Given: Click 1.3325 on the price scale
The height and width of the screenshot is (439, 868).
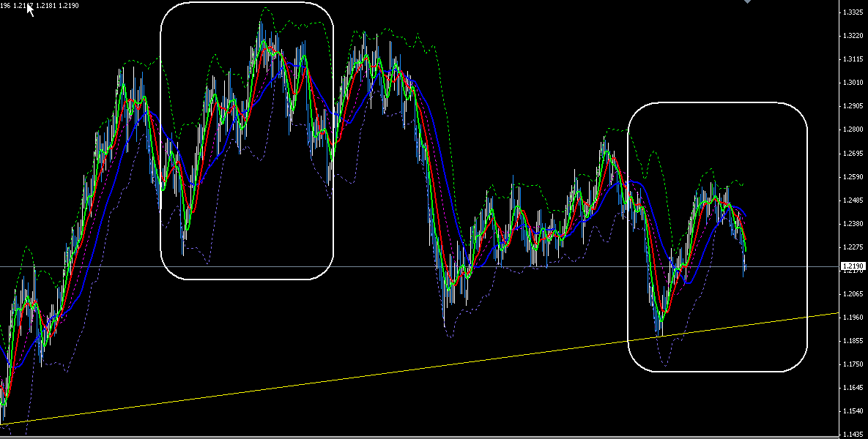Looking at the screenshot, I should click(853, 12).
